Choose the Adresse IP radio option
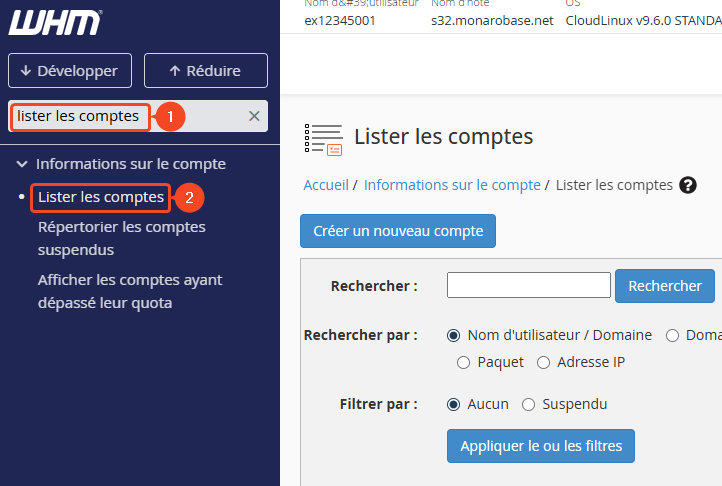The width and height of the screenshot is (722, 486). pyautogui.click(x=544, y=363)
